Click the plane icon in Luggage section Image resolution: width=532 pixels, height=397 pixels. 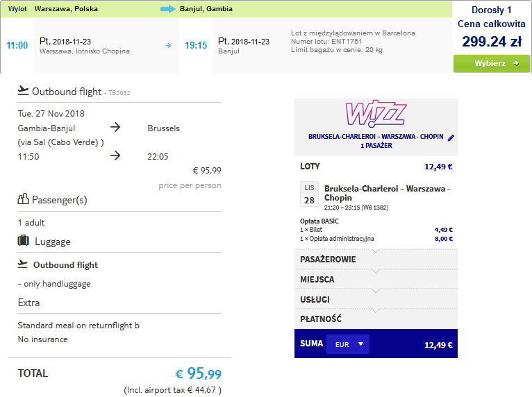pos(23,264)
